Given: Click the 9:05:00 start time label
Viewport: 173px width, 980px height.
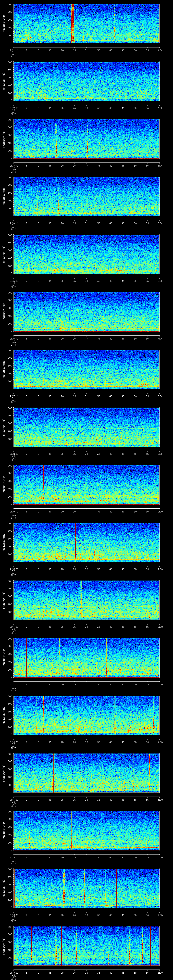Looking at the screenshot, I should (14, 281).
